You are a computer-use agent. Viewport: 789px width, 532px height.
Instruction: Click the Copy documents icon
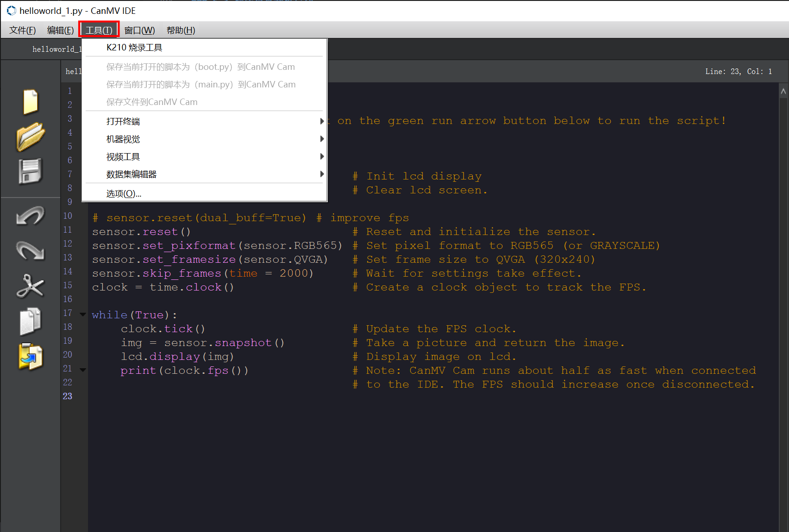coord(31,321)
